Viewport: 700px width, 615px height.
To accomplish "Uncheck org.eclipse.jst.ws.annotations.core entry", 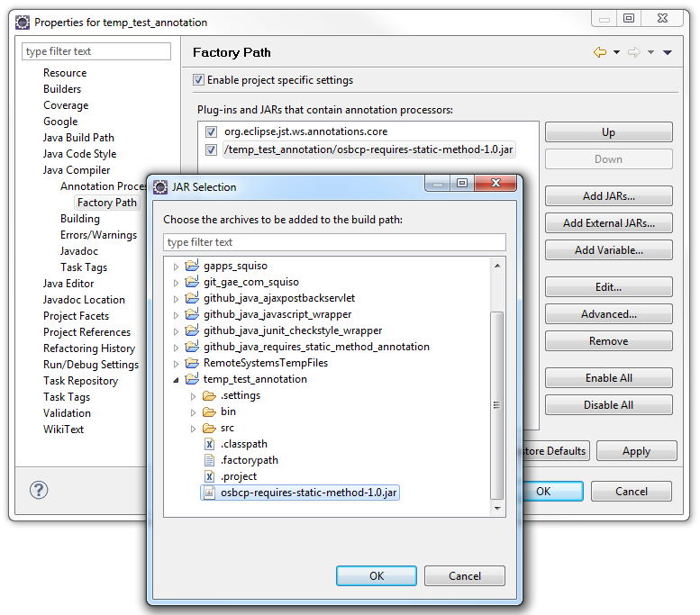I will (212, 131).
